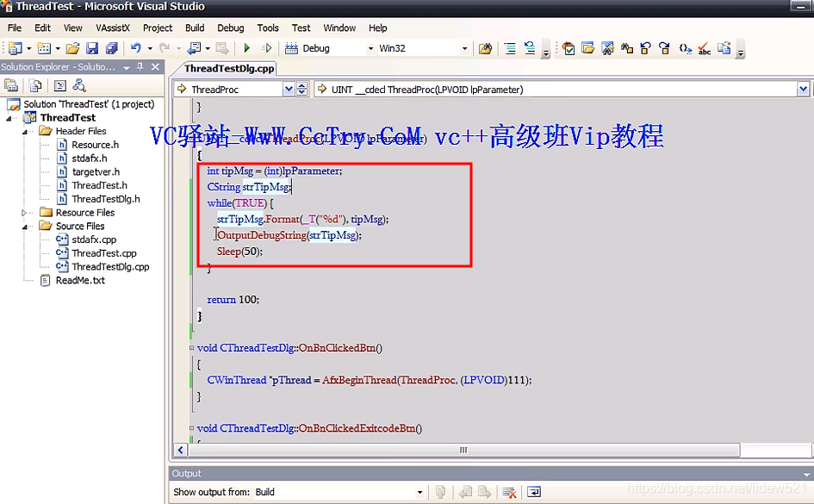Open the Build menu

[195, 28]
